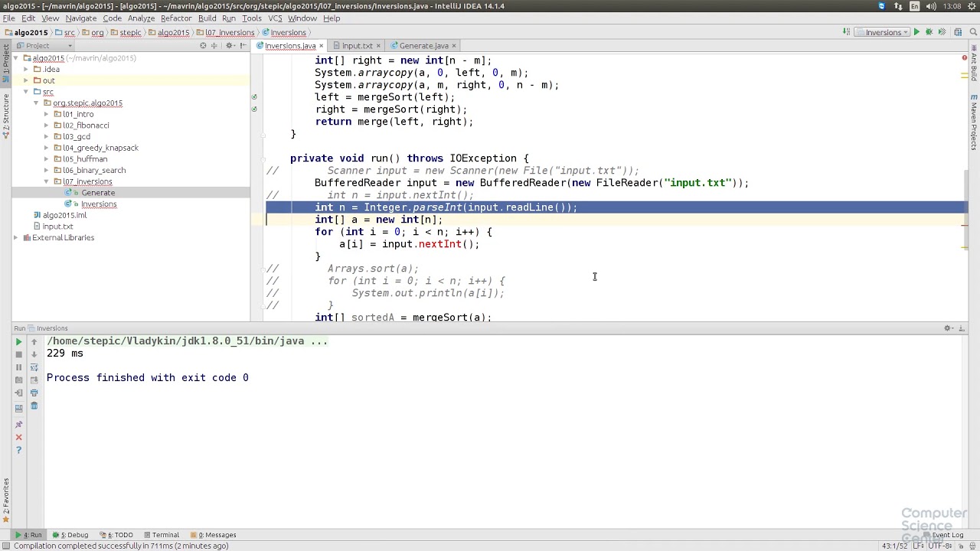Screen dimensions: 980x551
Task: Click Up the stack trace arrow
Action: point(34,341)
